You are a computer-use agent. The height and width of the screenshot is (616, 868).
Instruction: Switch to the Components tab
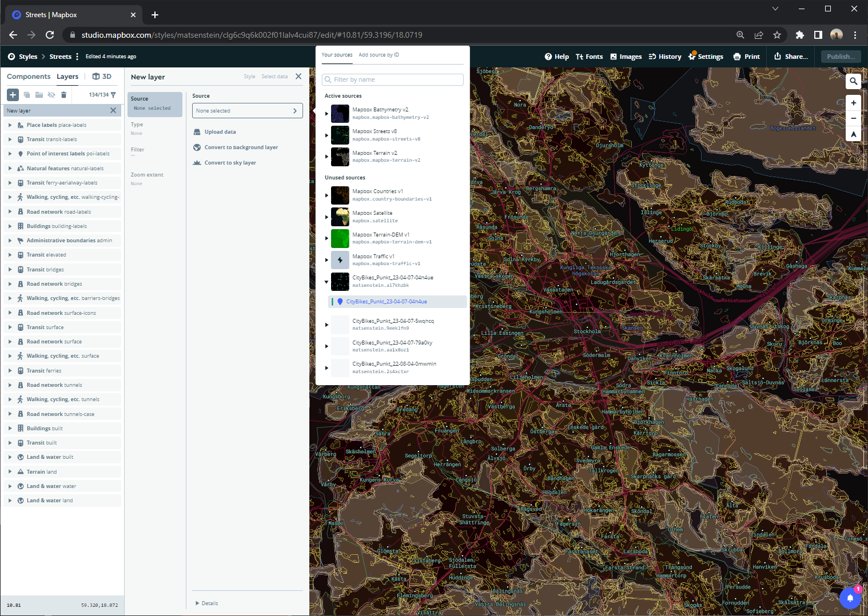pos(29,77)
